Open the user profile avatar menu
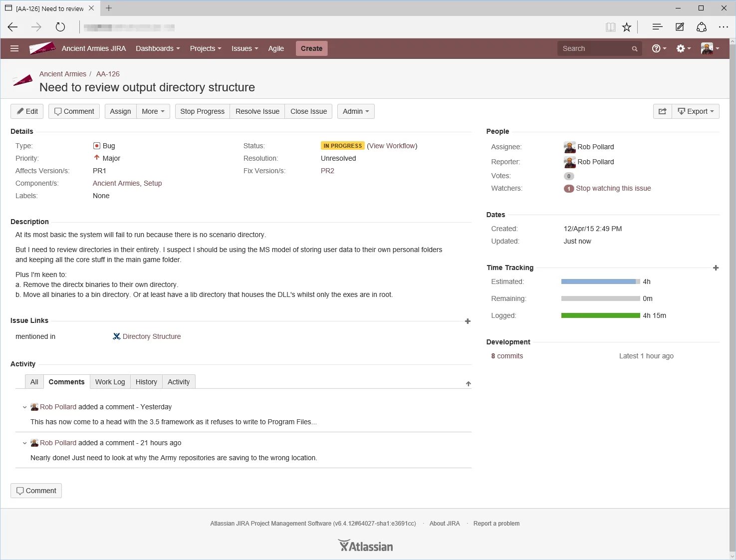The width and height of the screenshot is (736, 560). (710, 48)
